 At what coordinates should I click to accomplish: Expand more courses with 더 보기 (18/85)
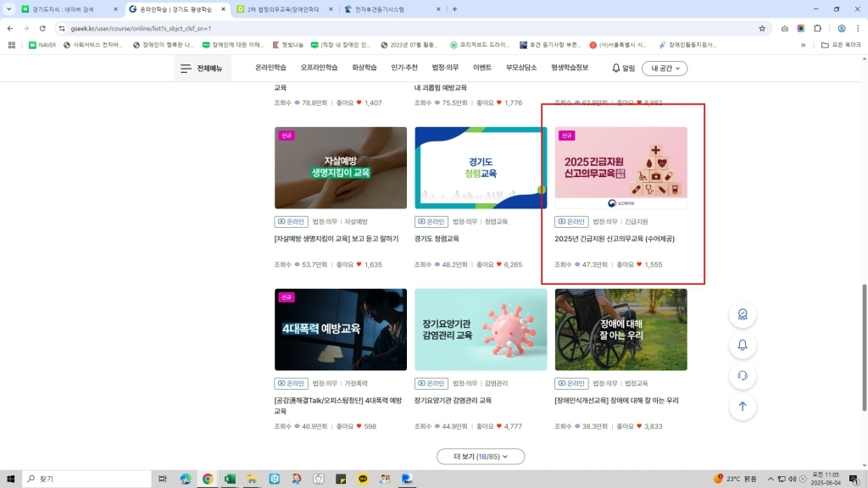481,457
